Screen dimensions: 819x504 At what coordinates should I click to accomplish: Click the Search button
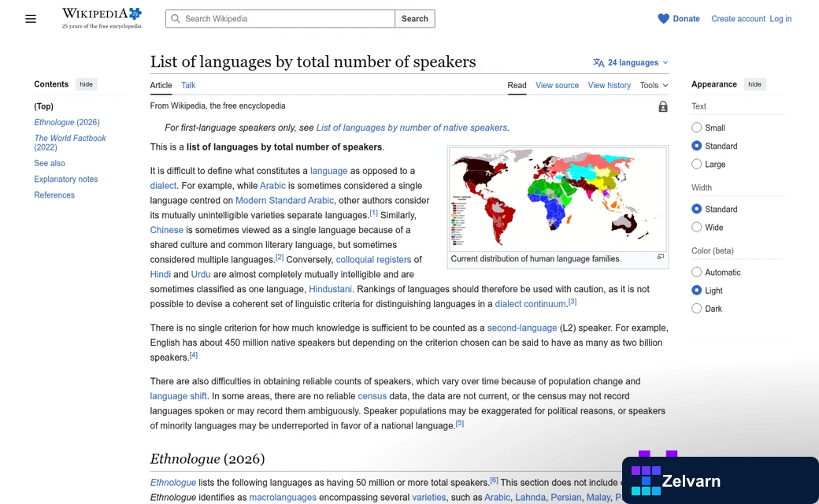[415, 19]
